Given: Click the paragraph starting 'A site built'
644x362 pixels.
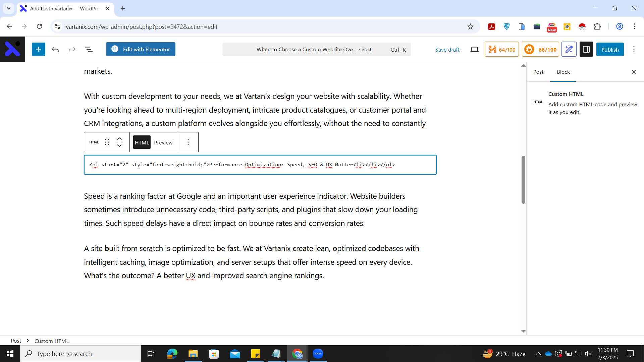Looking at the screenshot, I should tap(252, 262).
